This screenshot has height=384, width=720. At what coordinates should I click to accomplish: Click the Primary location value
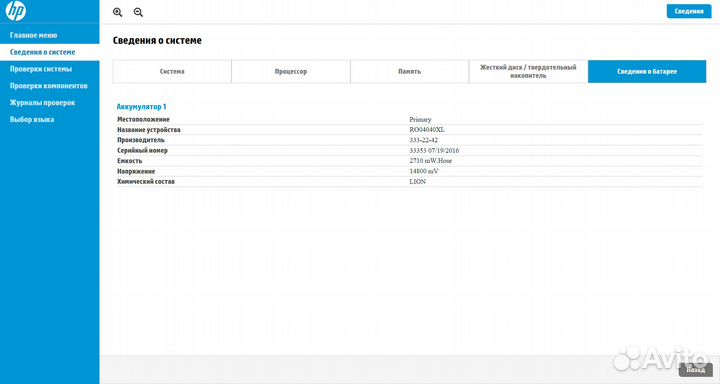[x=420, y=119]
